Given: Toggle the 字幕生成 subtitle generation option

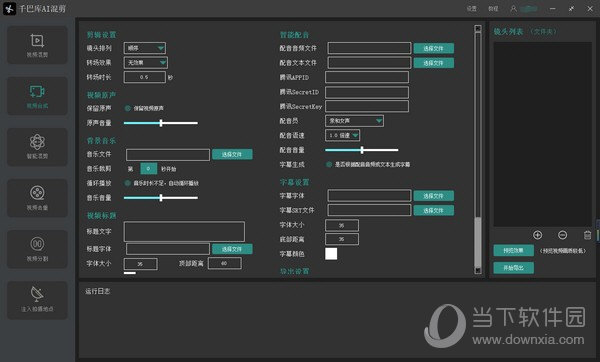Looking at the screenshot, I should [x=329, y=165].
